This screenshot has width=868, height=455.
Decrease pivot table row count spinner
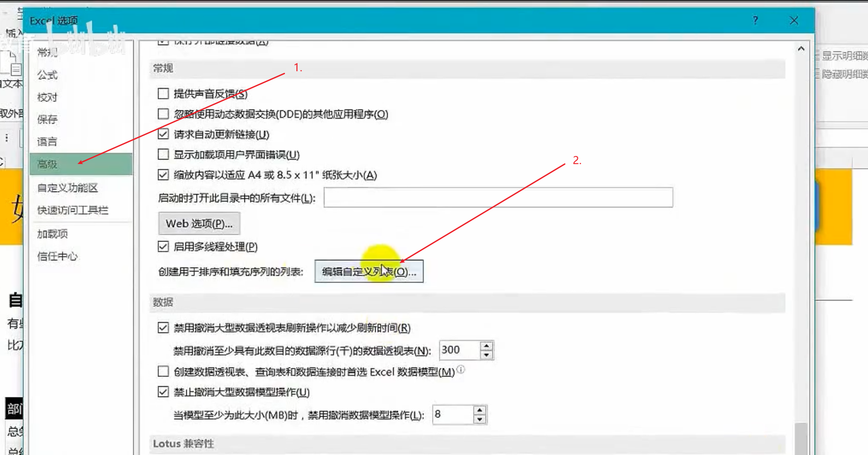[486, 355]
